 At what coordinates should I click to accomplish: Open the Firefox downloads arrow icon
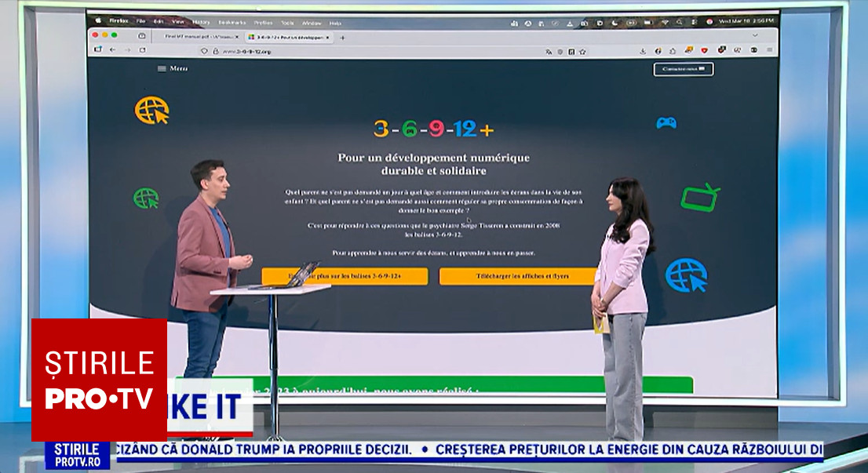pos(643,51)
